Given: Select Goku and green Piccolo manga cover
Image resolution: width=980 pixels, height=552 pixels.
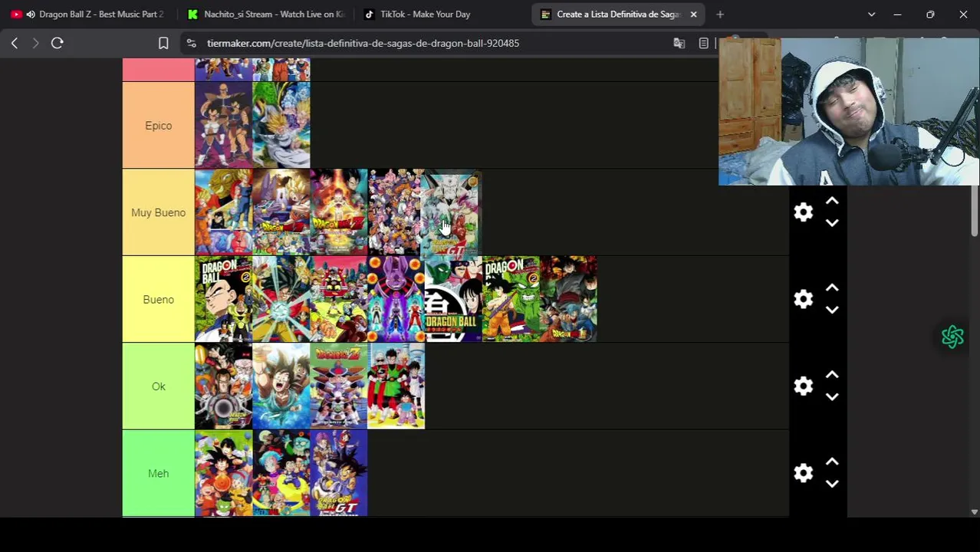Looking at the screenshot, I should [511, 300].
